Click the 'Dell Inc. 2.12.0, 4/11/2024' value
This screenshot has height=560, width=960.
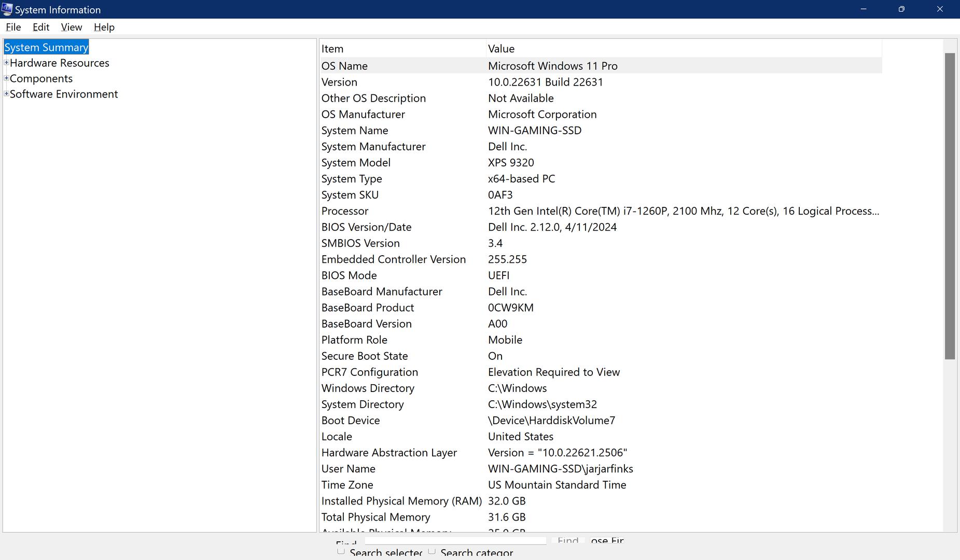click(x=552, y=227)
